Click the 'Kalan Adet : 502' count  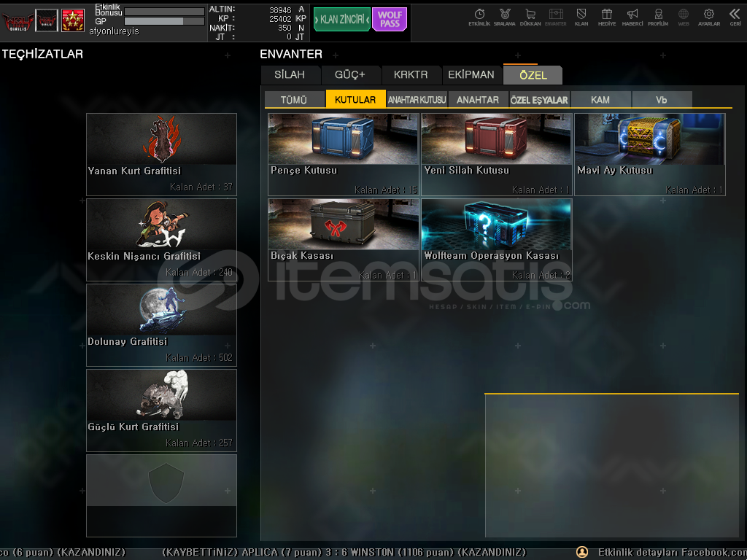(x=199, y=357)
